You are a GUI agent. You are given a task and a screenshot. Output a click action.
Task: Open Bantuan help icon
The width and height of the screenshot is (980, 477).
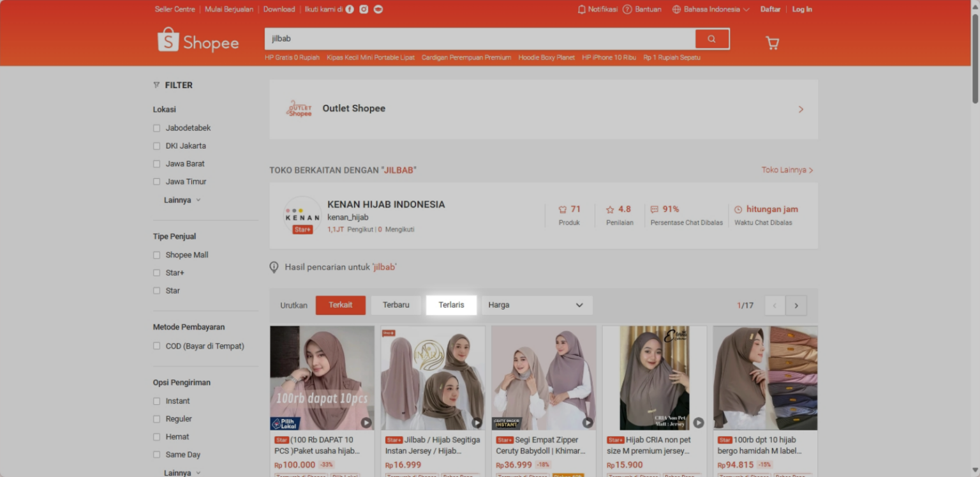[x=628, y=9]
